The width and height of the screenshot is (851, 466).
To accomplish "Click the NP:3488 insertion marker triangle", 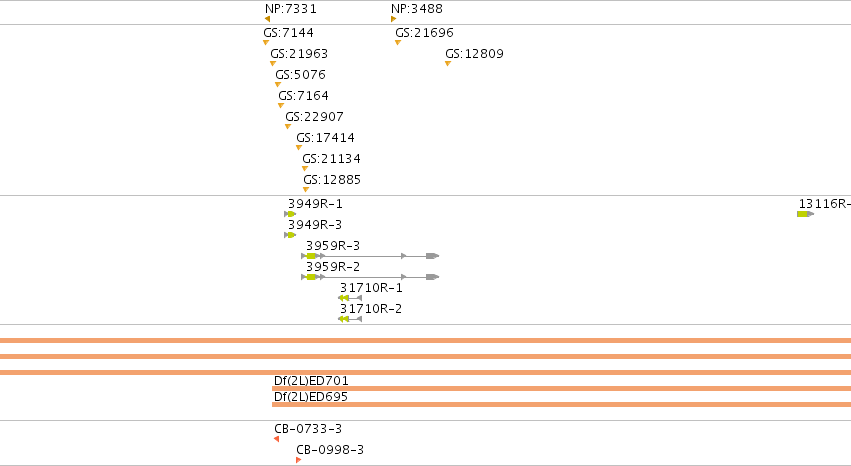I will 393,19.
